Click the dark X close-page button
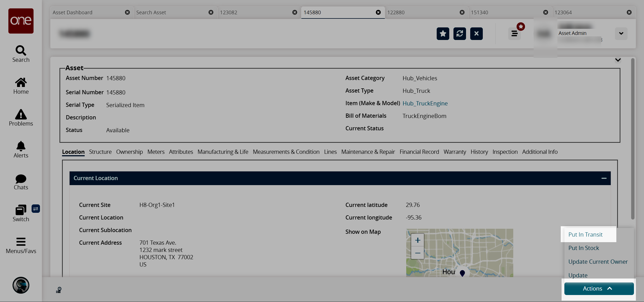The image size is (644, 302). (x=476, y=34)
